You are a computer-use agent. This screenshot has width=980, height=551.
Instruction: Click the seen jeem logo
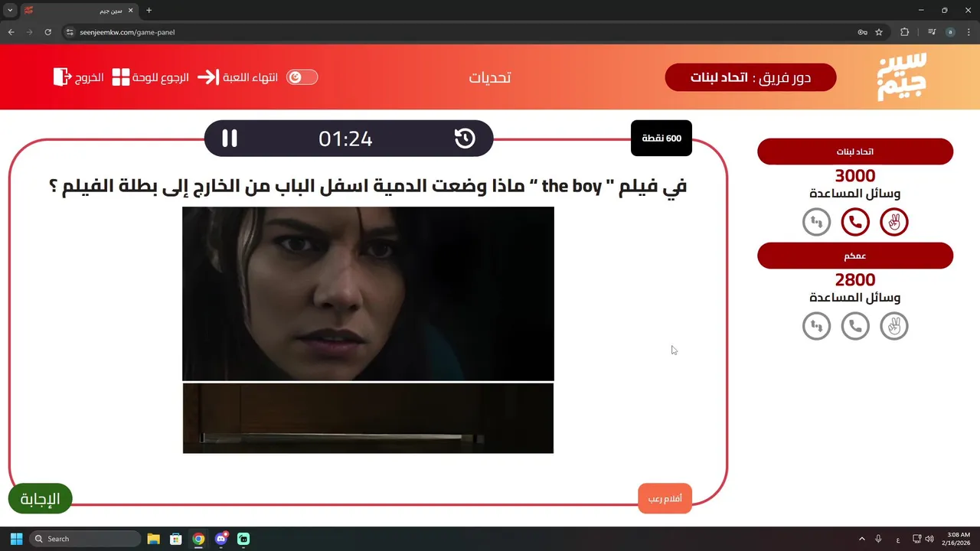point(902,77)
